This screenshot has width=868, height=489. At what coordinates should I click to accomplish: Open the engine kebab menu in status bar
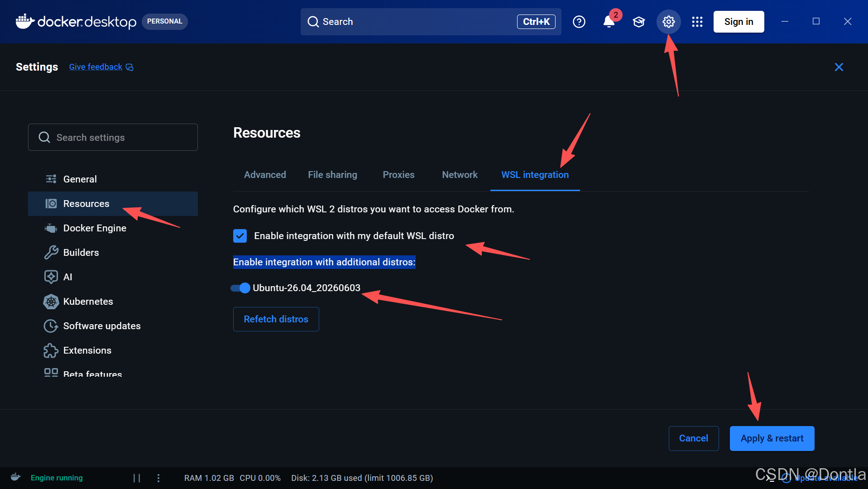point(158,478)
